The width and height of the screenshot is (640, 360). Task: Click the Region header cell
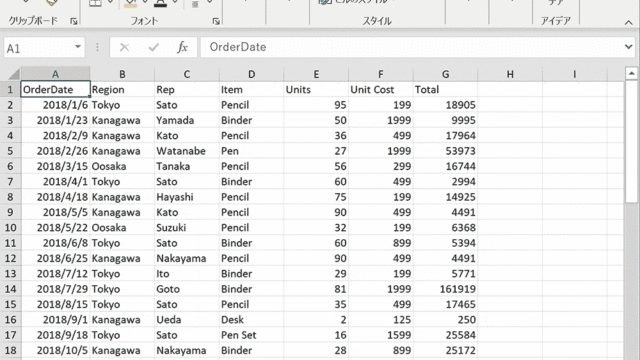click(122, 89)
